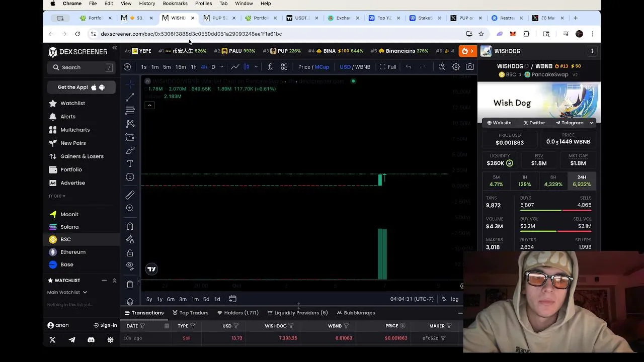Undo last chart action

tap(409, 67)
